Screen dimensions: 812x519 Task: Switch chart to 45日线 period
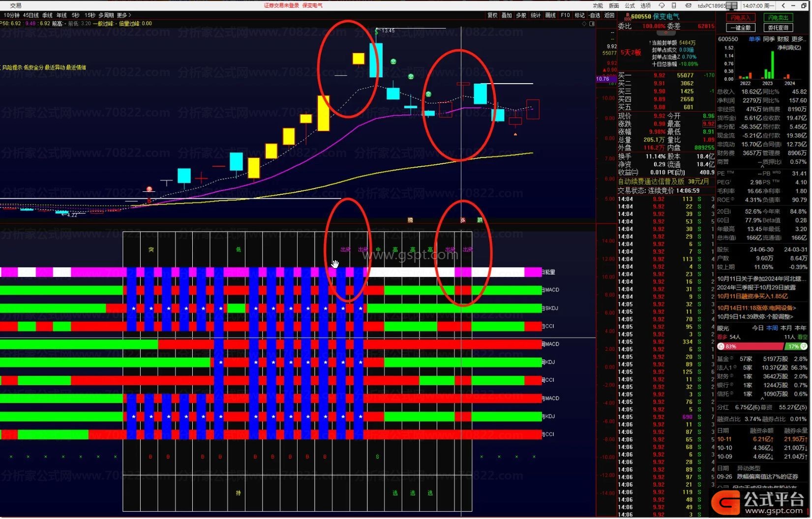(x=31, y=15)
